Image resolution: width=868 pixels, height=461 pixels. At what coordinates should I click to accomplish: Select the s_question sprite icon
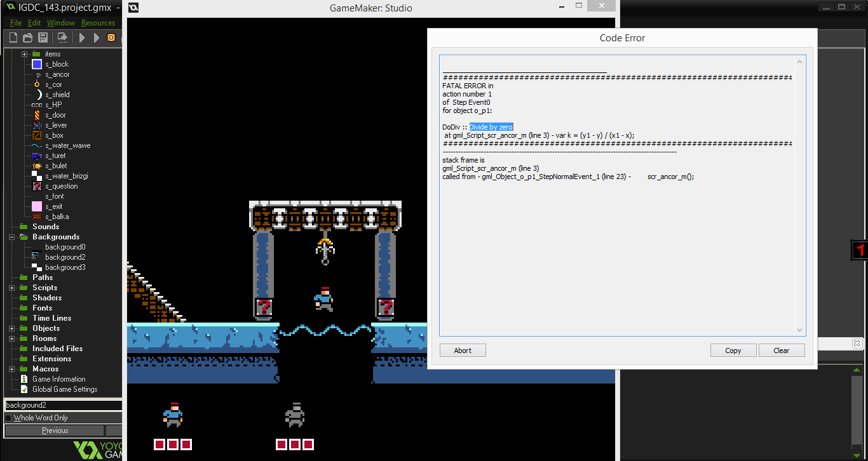click(x=37, y=186)
